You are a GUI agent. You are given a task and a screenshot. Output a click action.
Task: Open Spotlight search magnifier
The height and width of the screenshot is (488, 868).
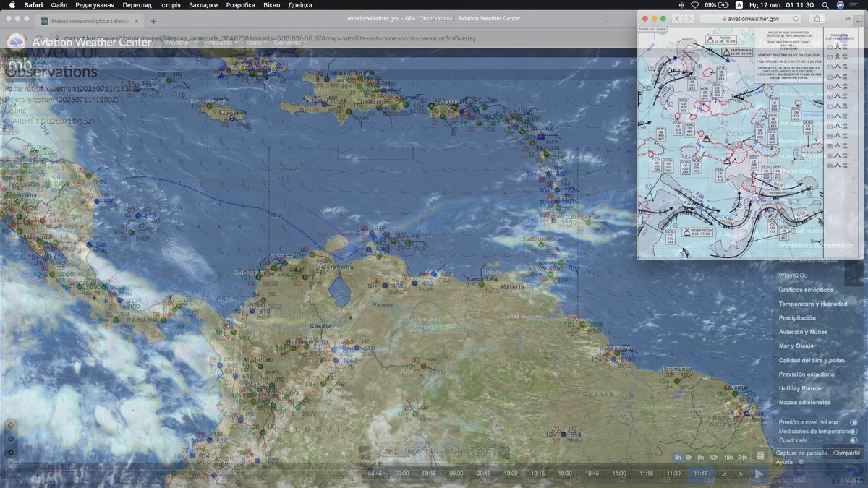824,4
